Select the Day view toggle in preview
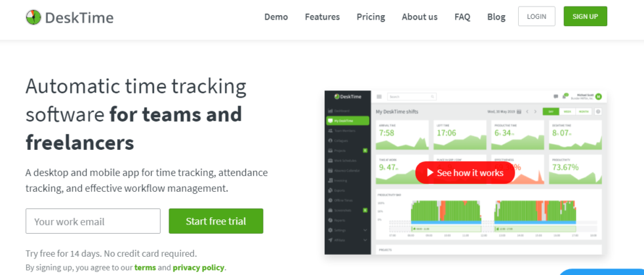 click(551, 111)
